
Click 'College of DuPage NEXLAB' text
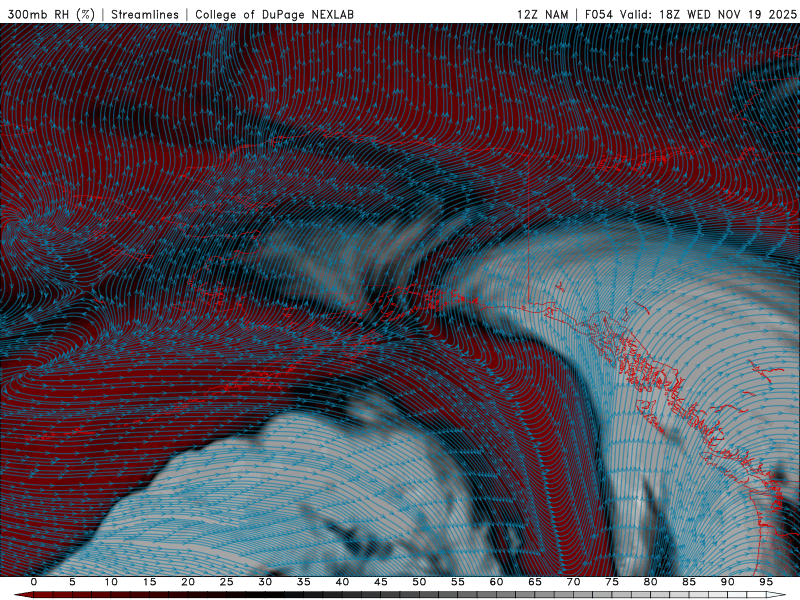[x=274, y=15]
